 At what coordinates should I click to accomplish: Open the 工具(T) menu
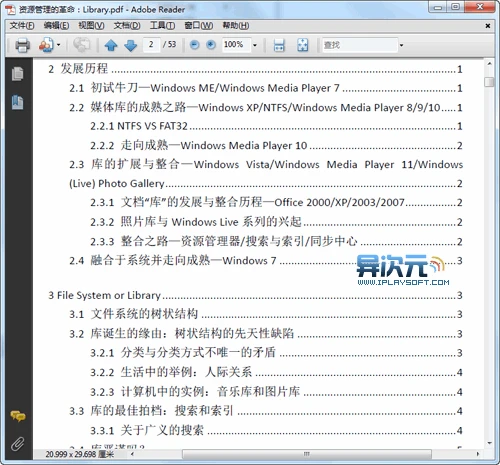click(x=162, y=26)
